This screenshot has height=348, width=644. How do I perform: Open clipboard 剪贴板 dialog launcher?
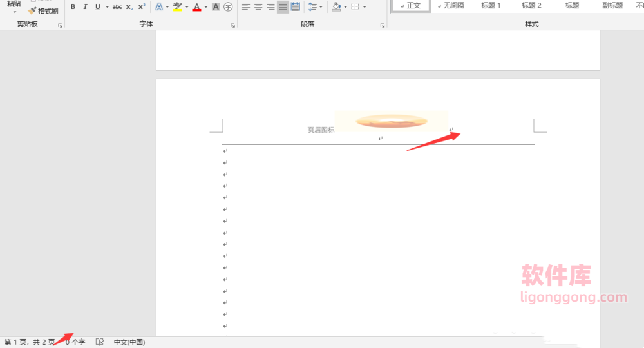(60, 26)
